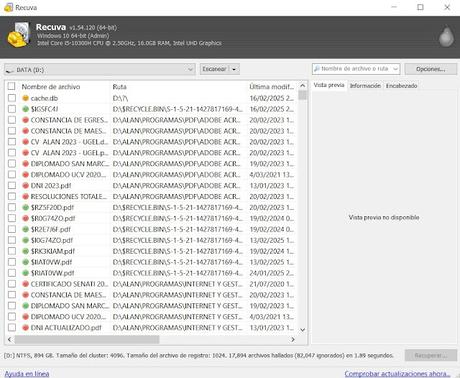This screenshot has height=378, width=460.
Task: Click the date 24/01/2025 in the list
Action: 272,273
